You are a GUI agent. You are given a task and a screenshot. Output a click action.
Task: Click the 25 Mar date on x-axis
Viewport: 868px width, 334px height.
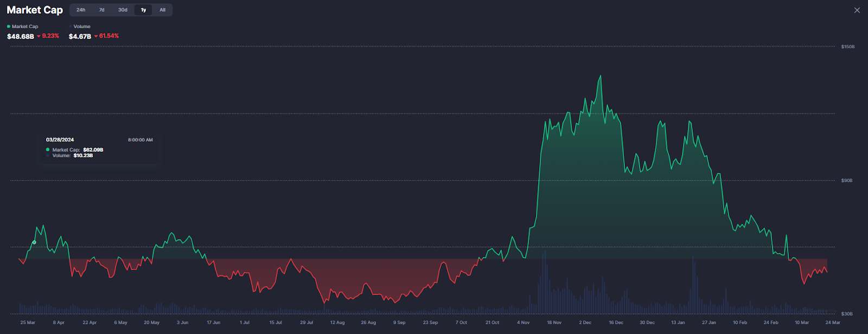[x=28, y=323]
